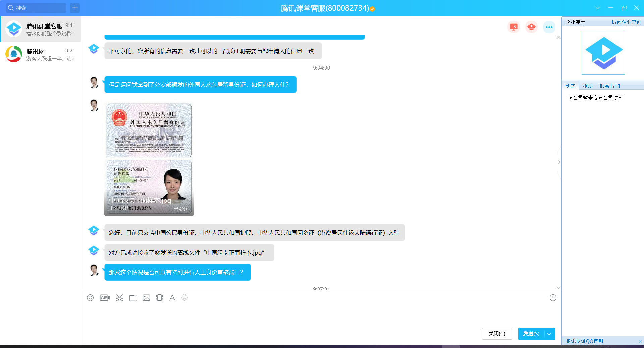The height and width of the screenshot is (348, 644).
Task: Open the emoji picker in chat toolbar
Action: 90,298
